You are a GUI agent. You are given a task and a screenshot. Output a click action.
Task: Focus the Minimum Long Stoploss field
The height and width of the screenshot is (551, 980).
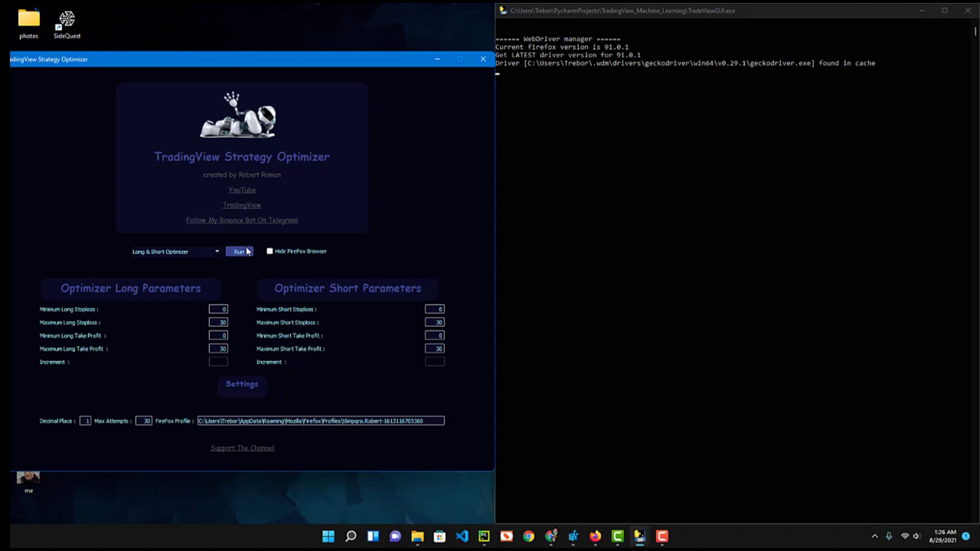(x=218, y=309)
